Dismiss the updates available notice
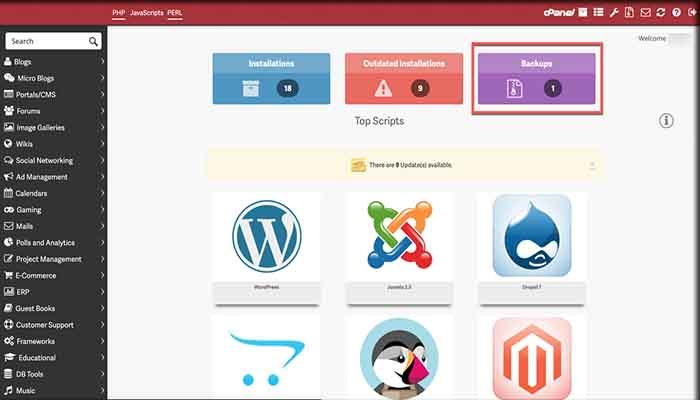The image size is (700, 400). (x=592, y=165)
